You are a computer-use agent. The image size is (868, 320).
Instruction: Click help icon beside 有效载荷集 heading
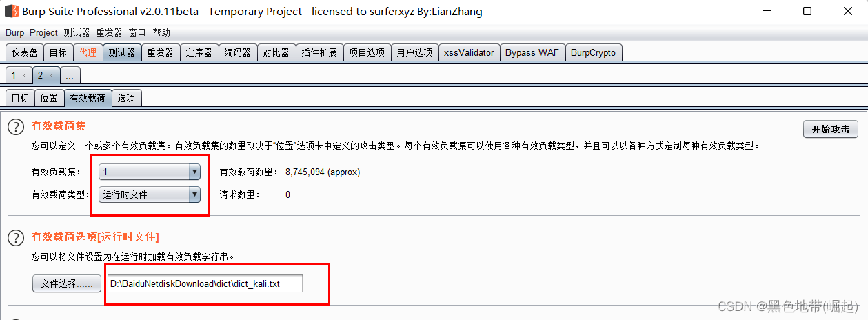(15, 127)
